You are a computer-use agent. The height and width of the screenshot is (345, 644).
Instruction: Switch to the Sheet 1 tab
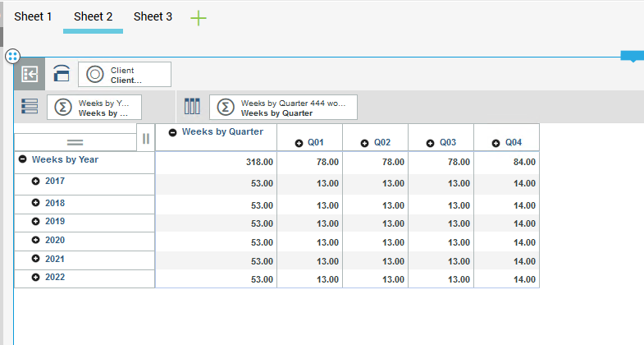(33, 16)
